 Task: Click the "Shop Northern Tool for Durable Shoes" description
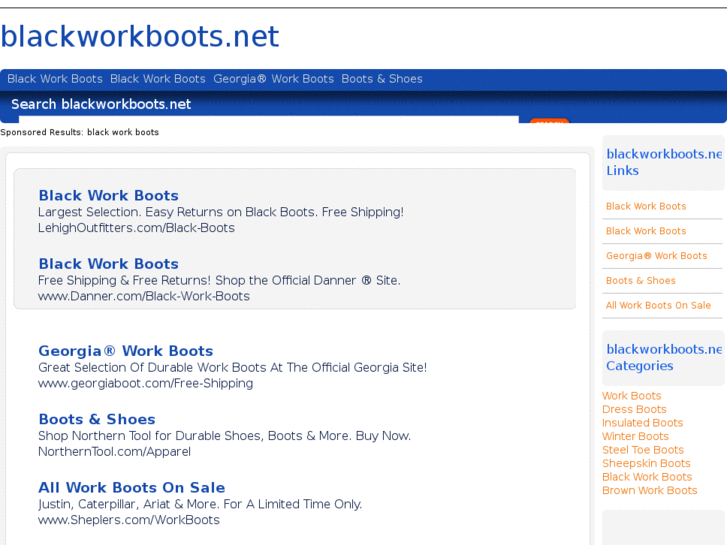pyautogui.click(x=224, y=436)
